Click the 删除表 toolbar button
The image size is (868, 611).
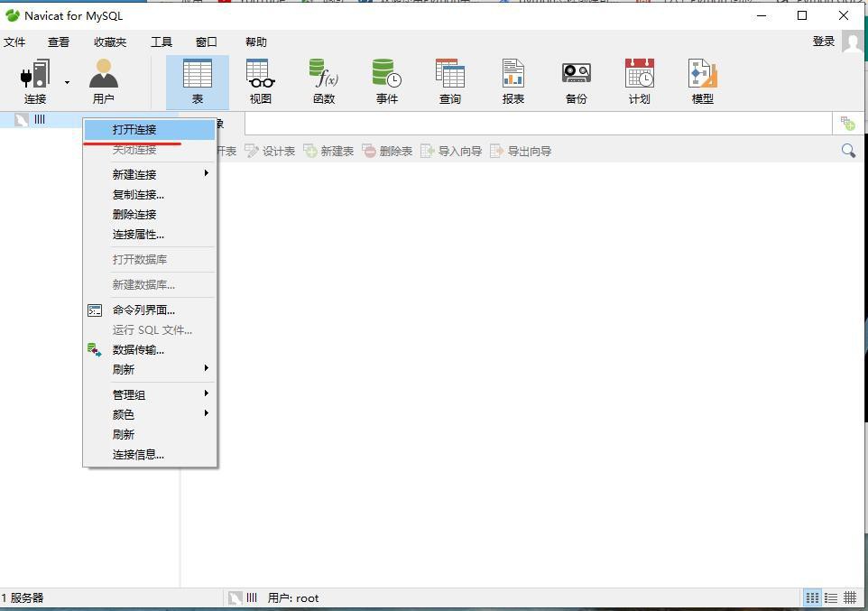tap(387, 152)
